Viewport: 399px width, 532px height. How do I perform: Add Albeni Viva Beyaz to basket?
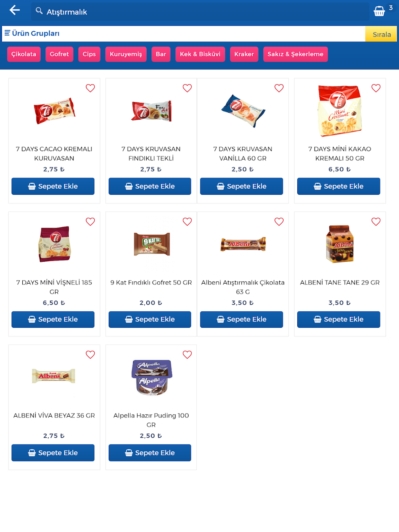pos(53,453)
